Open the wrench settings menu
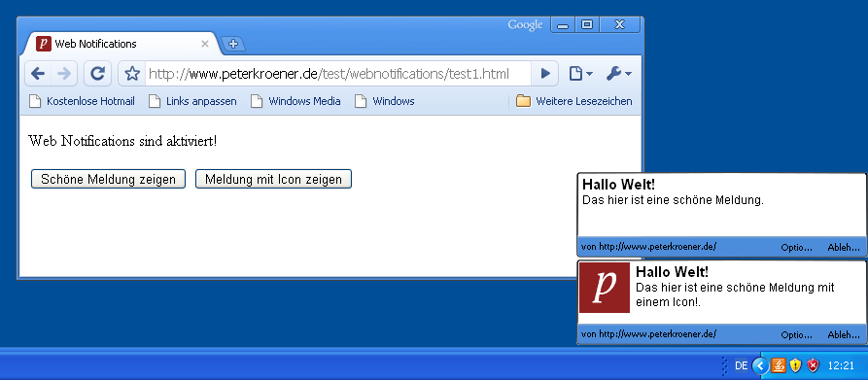The image size is (868, 380). point(618,74)
